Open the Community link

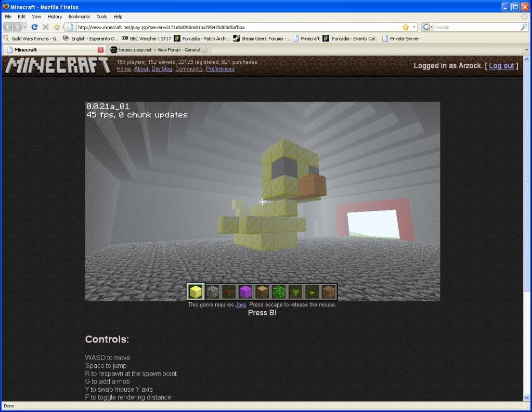click(189, 69)
